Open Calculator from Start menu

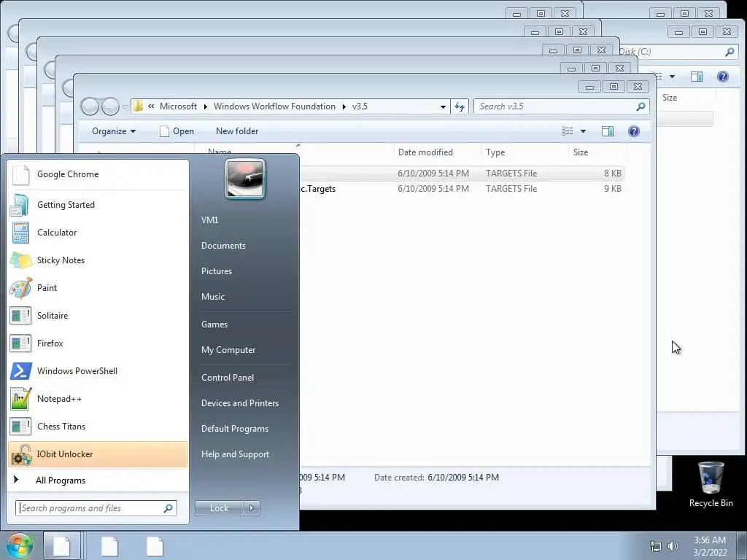(x=98, y=233)
